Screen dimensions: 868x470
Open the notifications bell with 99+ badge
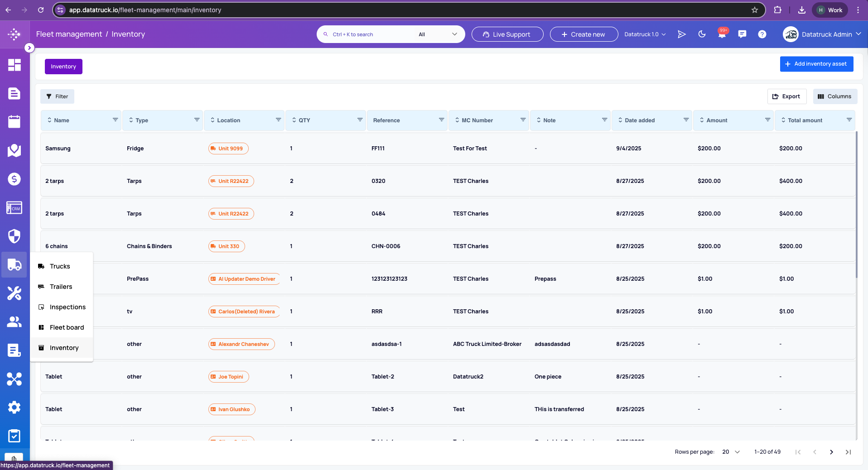click(x=722, y=34)
